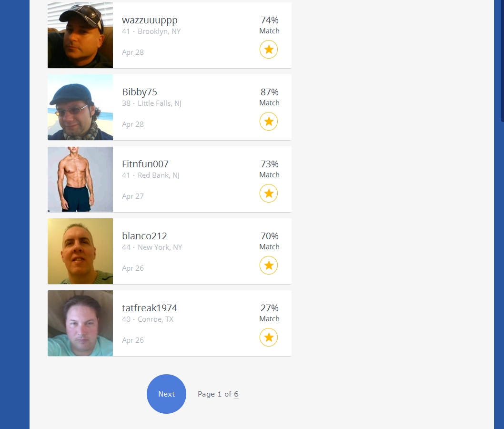Image resolution: width=504 pixels, height=429 pixels.
Task: Click the 27% Match label
Action: click(269, 313)
